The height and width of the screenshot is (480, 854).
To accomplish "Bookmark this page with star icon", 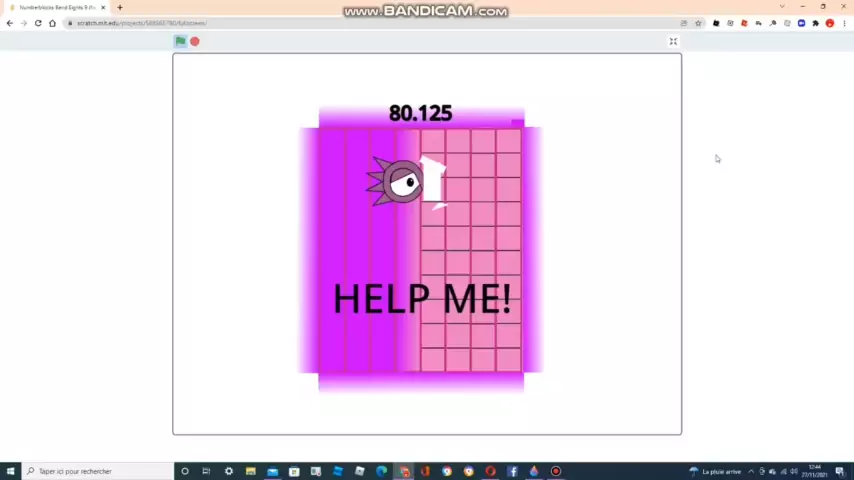I will tap(698, 23).
